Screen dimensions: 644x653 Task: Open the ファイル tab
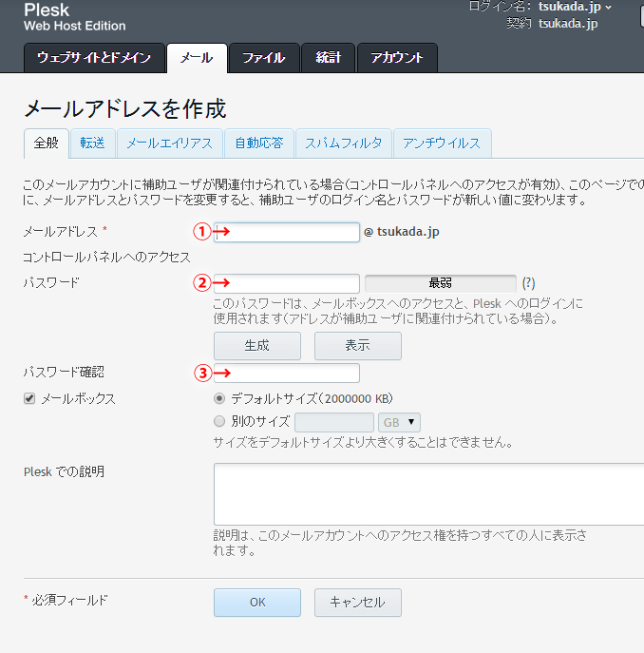(264, 57)
